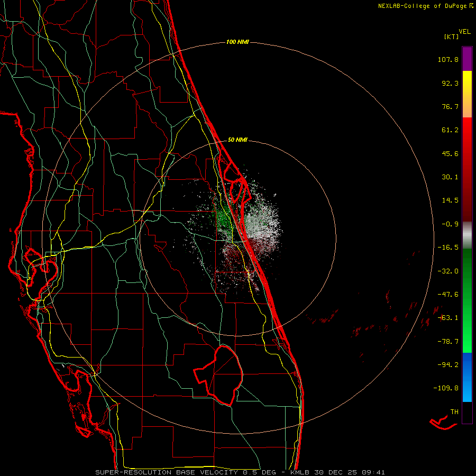Select the -78.7 legend value
The width and height of the screenshot is (476, 476).
pyautogui.click(x=448, y=342)
